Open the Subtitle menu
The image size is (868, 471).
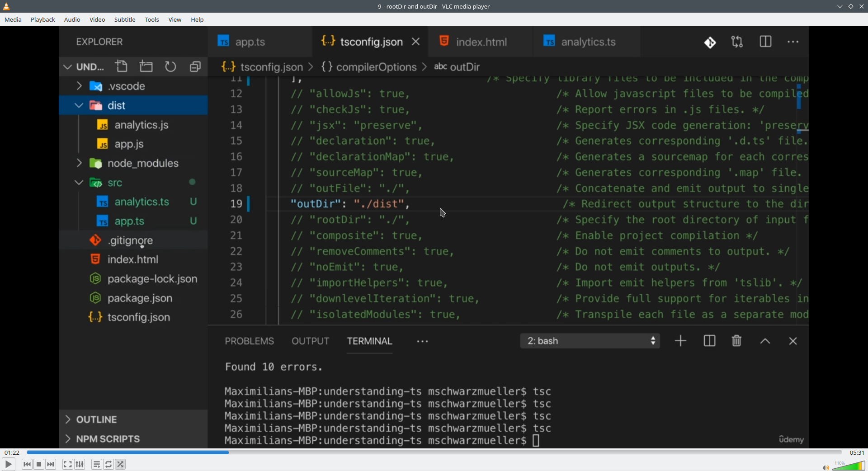(x=125, y=19)
